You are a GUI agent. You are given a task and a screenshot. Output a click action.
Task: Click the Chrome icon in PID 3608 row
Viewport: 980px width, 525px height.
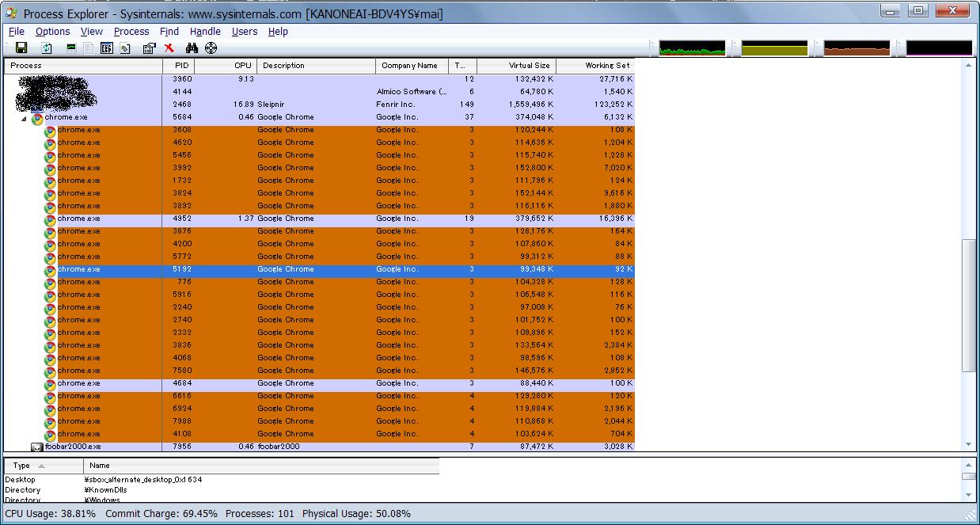(50, 131)
